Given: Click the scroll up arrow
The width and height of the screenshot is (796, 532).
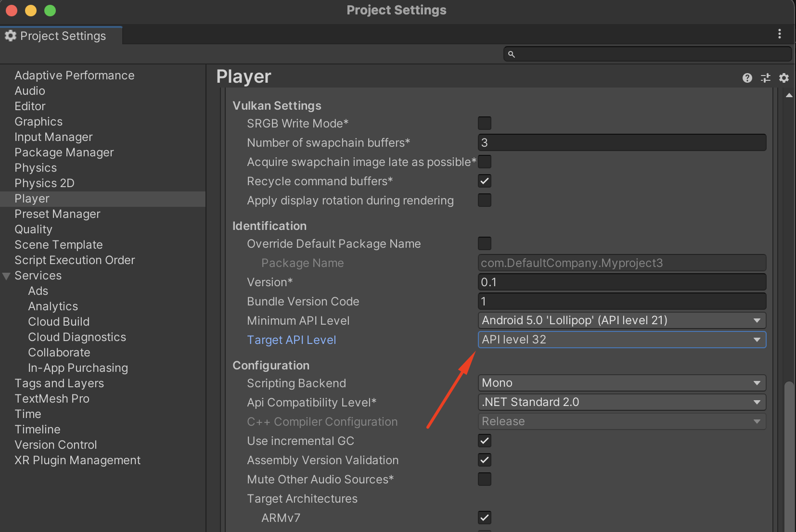Looking at the screenshot, I should pos(789,95).
